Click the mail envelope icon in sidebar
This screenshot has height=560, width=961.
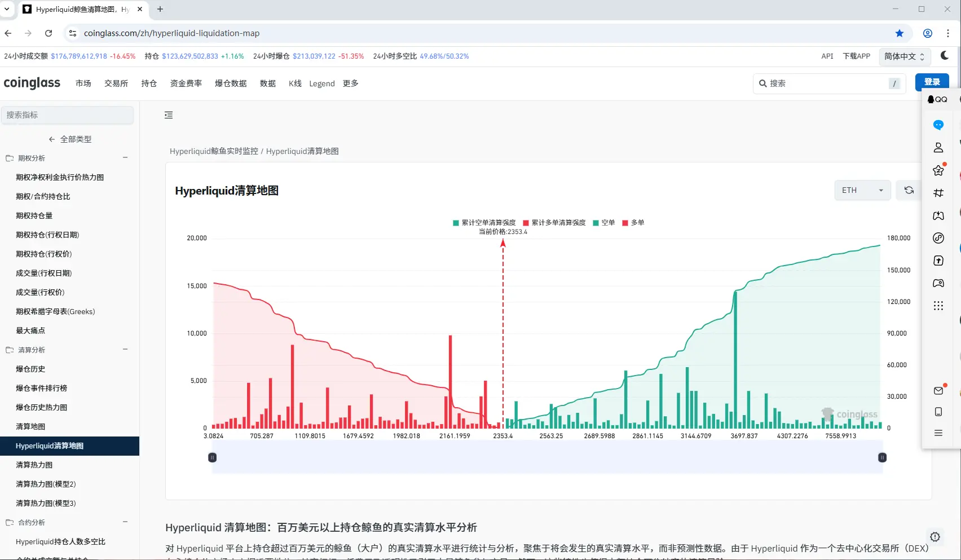point(938,390)
